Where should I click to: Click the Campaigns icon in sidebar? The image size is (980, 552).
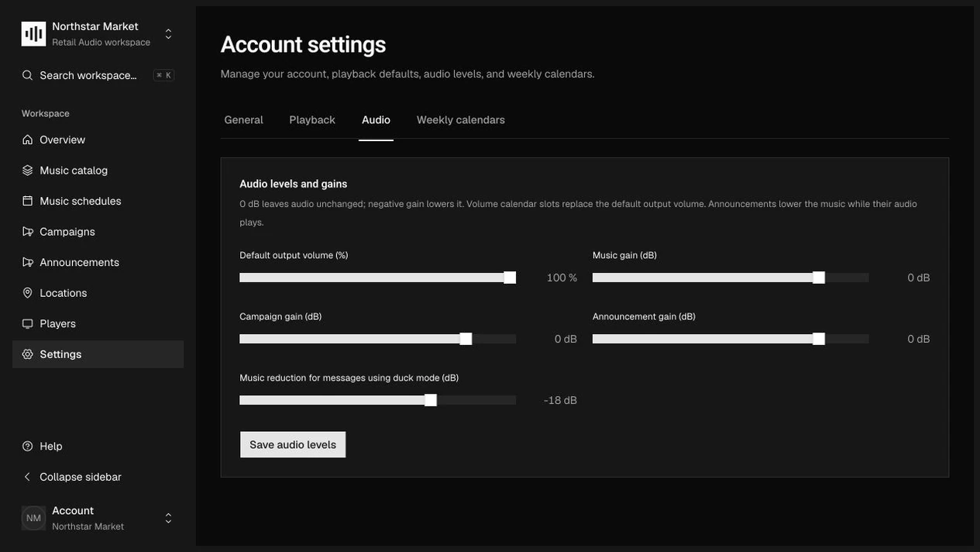[x=28, y=231]
